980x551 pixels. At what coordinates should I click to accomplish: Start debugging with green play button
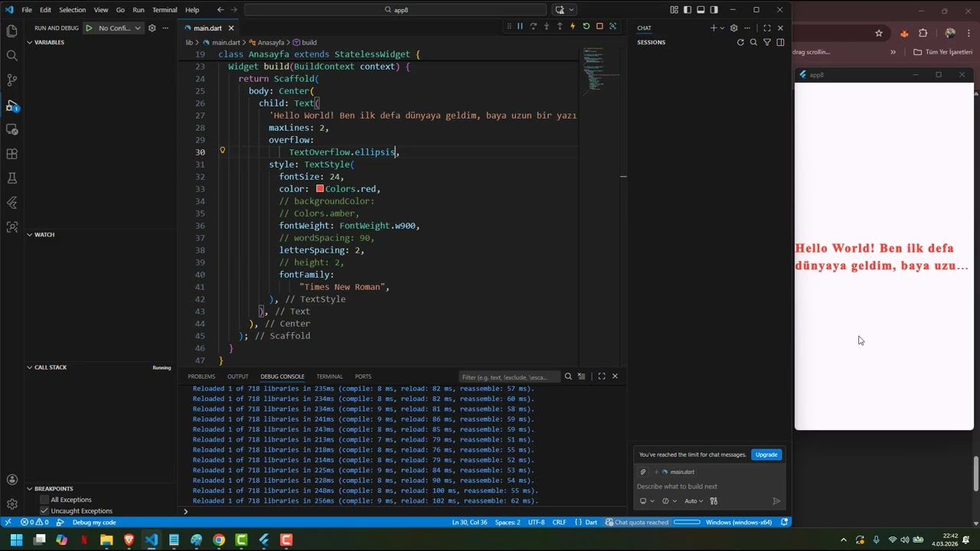click(x=89, y=28)
